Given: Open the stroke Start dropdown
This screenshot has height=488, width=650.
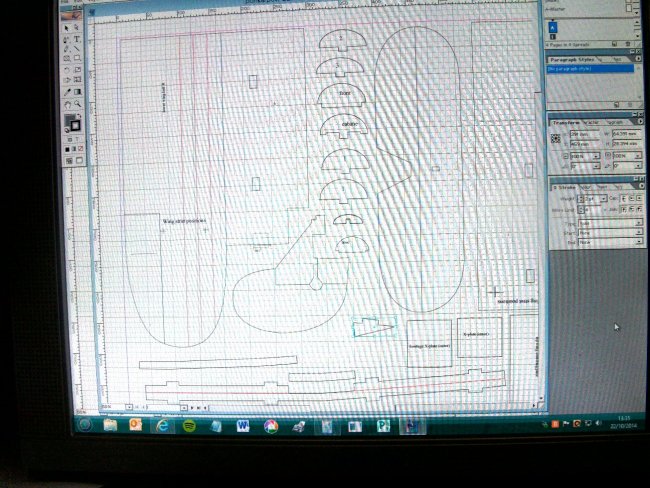Looking at the screenshot, I should (603, 234).
